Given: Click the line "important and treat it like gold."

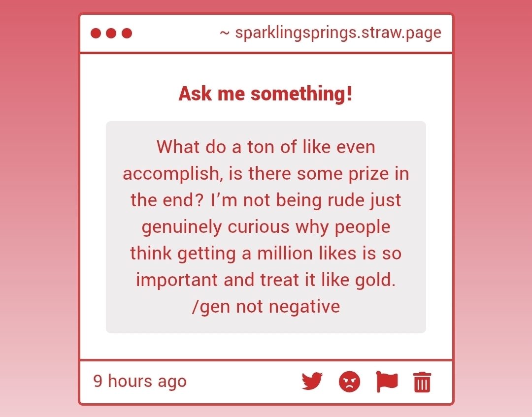Looking at the screenshot, I should point(266,280).
